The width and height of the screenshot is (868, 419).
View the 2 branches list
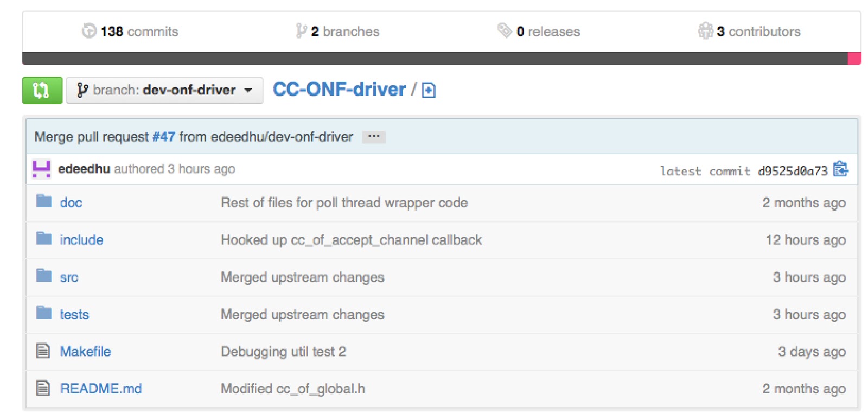pos(345,31)
